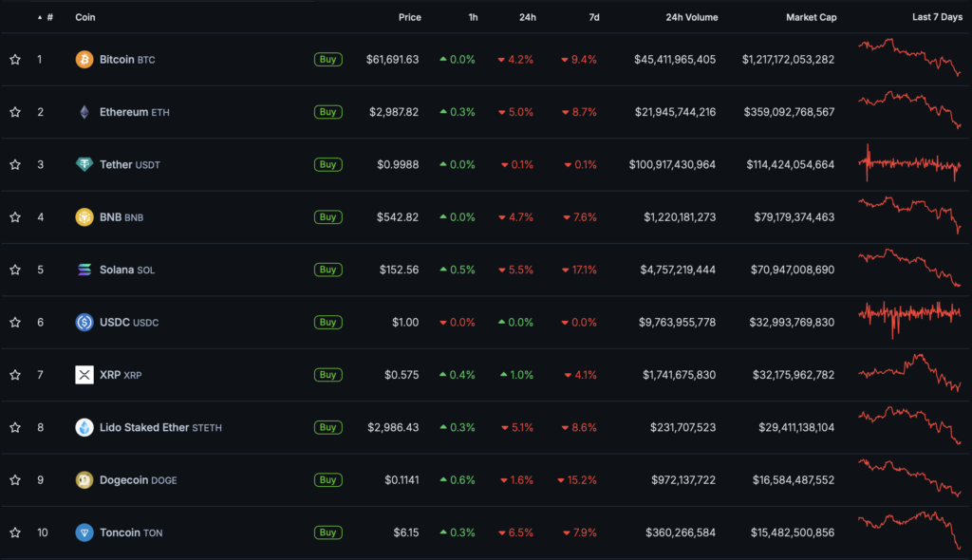Open the Lido Staked Ether coin link
Image resolution: width=972 pixels, height=560 pixels.
click(144, 428)
